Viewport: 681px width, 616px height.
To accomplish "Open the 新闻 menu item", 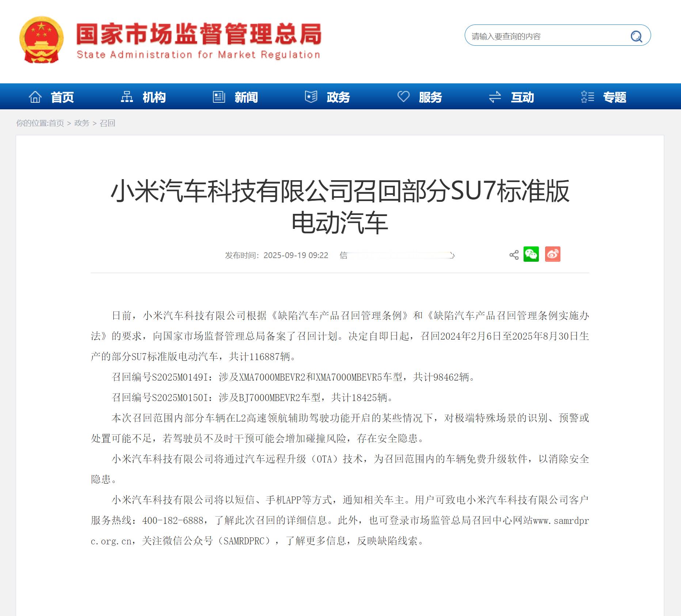I will (246, 97).
